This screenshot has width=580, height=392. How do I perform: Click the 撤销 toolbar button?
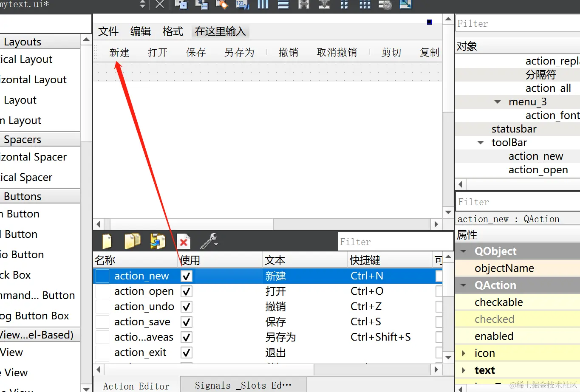[288, 52]
